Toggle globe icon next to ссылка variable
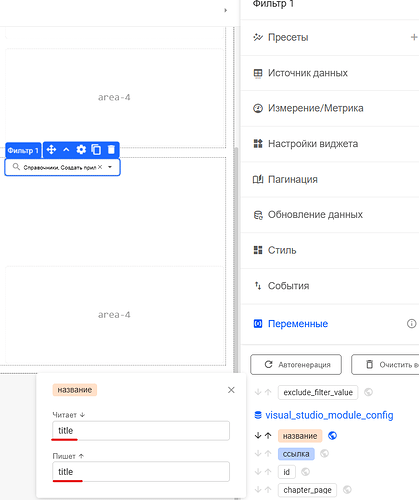Viewport: 419px width, 500px height. [324, 454]
